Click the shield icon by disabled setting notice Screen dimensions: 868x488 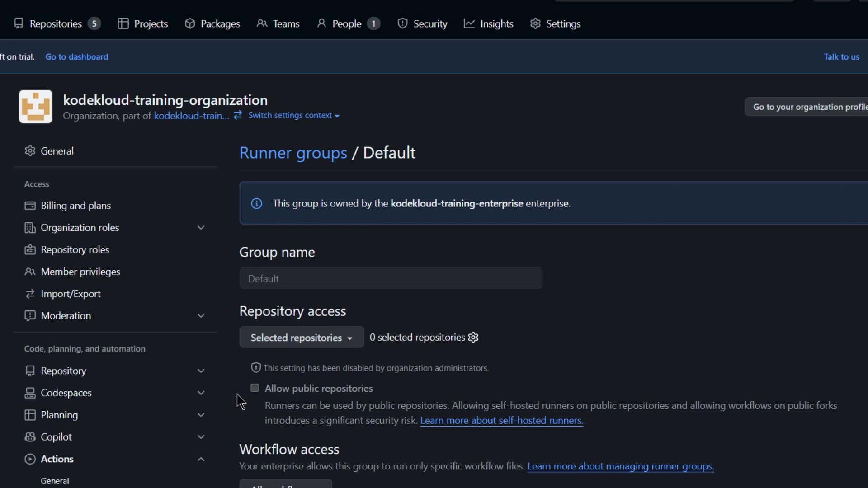tap(256, 368)
